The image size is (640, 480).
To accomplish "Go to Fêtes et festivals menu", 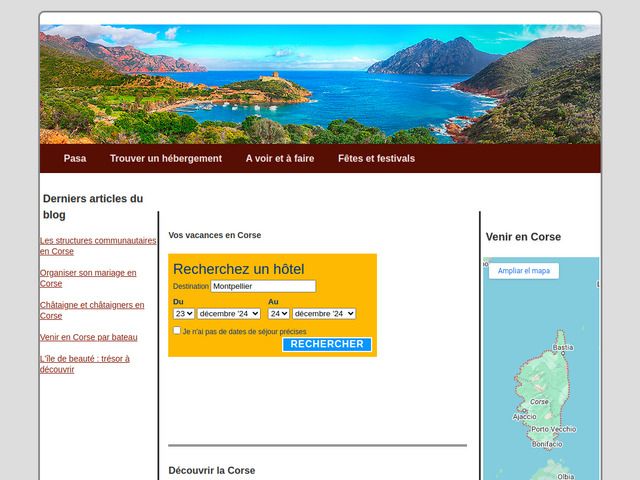I will pos(376,159).
